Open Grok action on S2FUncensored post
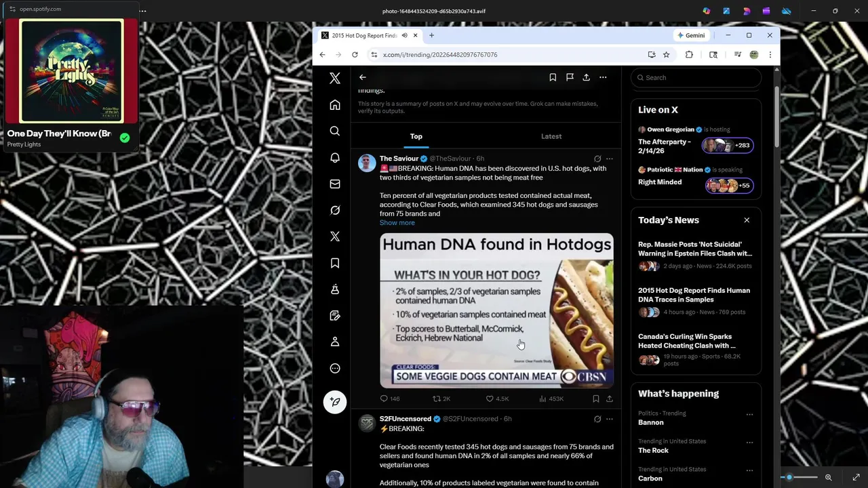 click(x=597, y=419)
